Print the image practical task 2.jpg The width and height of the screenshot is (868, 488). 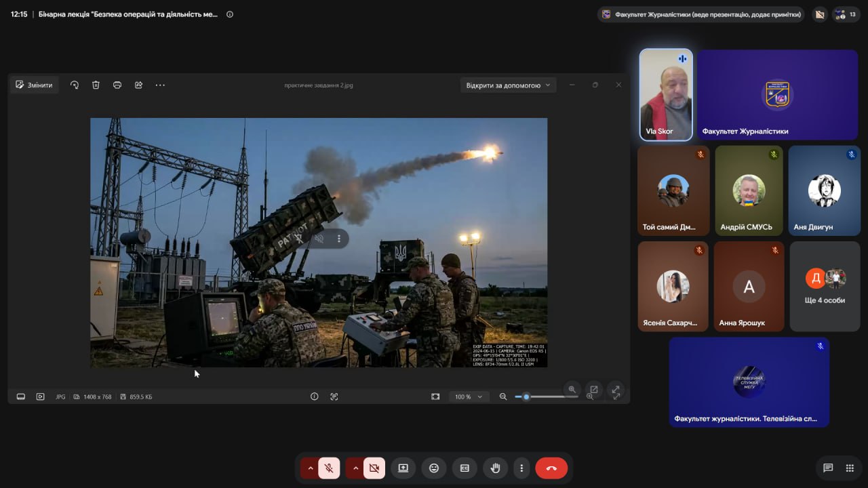[x=117, y=85]
